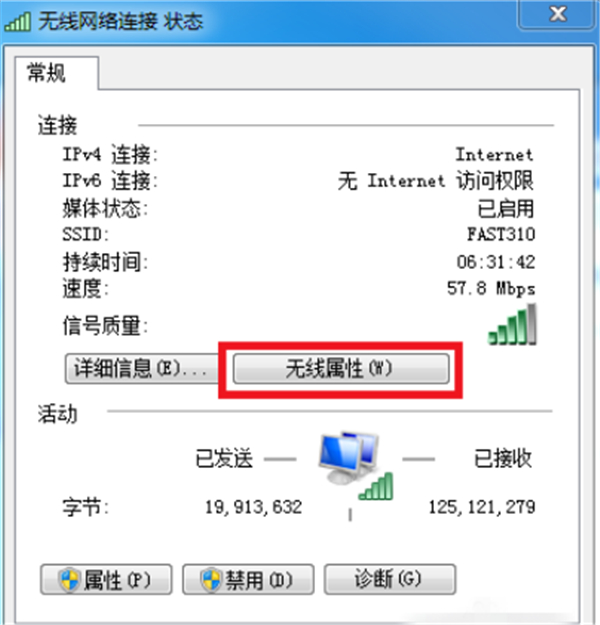Run 诊断(G) diagnose button
This screenshot has height=625, width=600.
coord(390,580)
